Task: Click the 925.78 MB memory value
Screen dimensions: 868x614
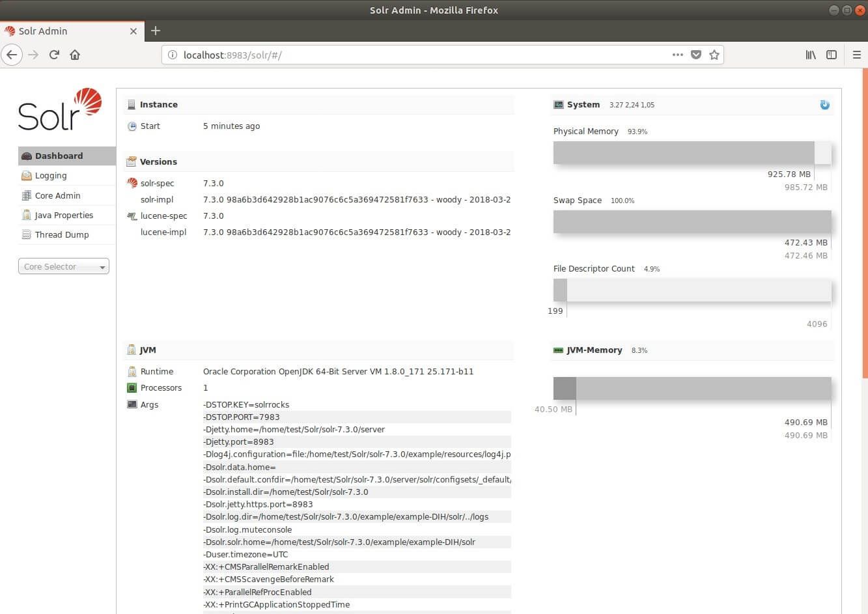Action: click(789, 174)
